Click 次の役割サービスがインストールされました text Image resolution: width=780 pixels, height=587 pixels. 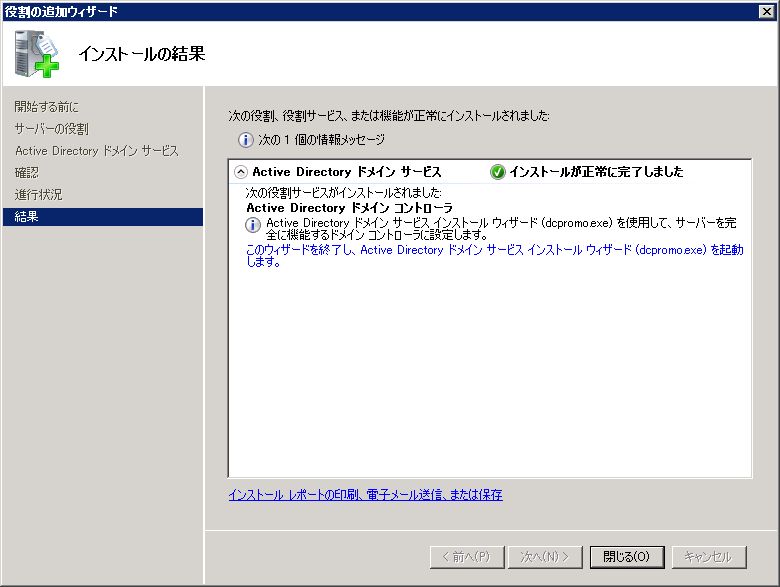pos(343,193)
